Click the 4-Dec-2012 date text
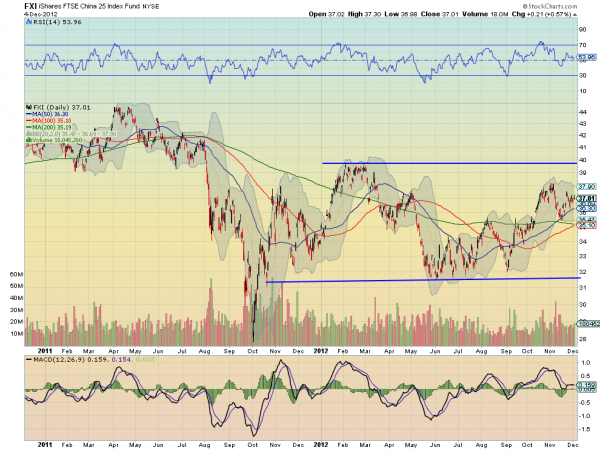The width and height of the screenshot is (600, 450). 41,14
